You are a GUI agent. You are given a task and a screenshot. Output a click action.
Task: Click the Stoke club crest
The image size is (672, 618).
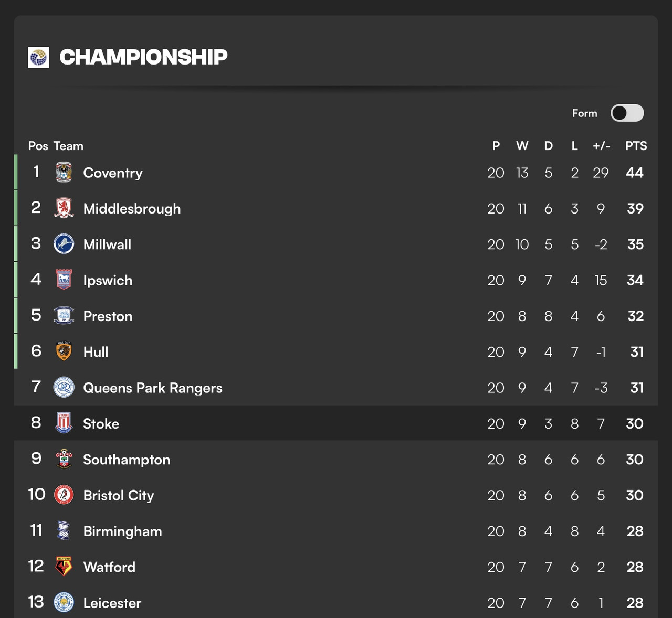click(64, 423)
